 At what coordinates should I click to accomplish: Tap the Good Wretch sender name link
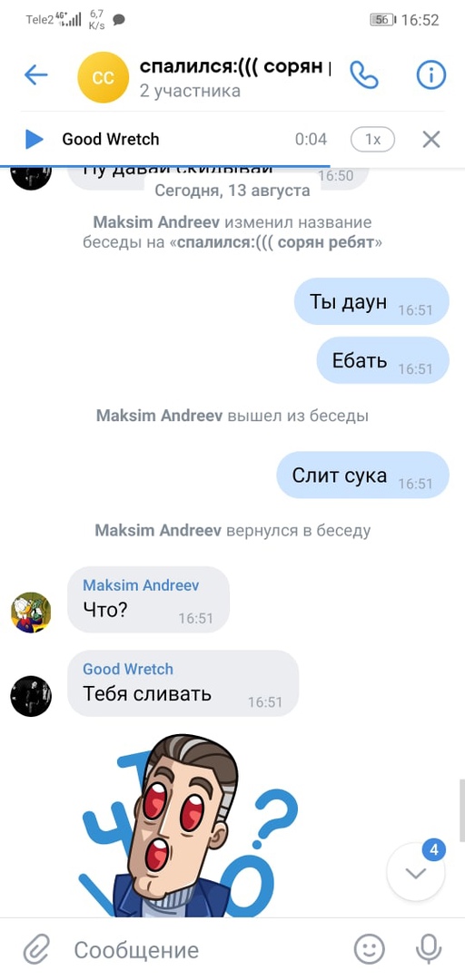pyautogui.click(x=128, y=670)
